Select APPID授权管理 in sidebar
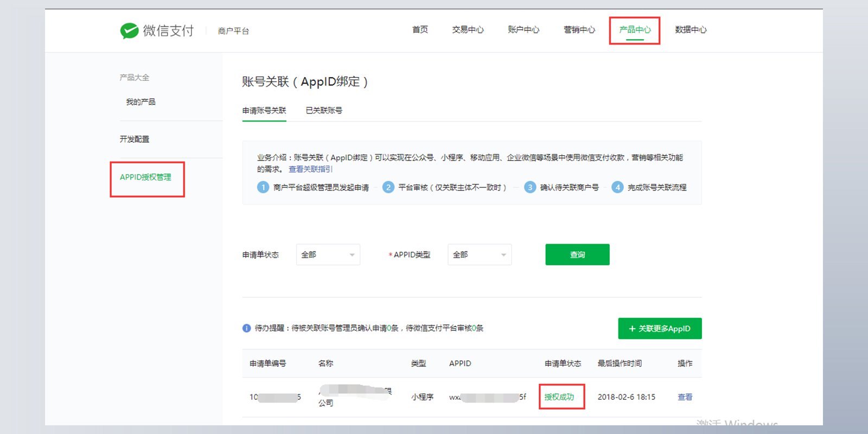 [145, 177]
